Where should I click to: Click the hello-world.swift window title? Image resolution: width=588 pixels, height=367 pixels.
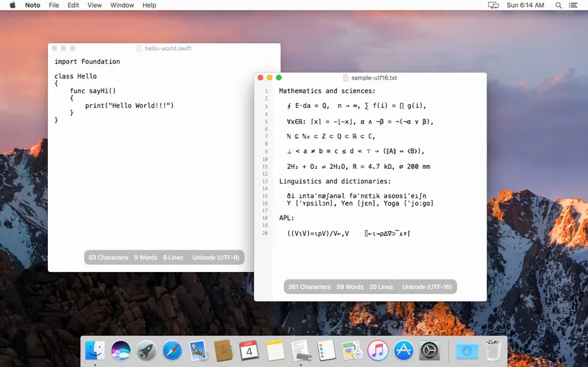click(168, 48)
